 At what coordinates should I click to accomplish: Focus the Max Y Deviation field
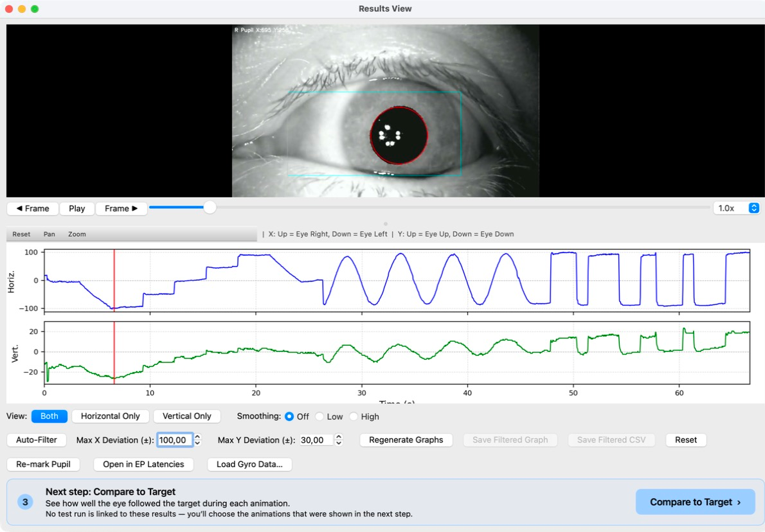pyautogui.click(x=316, y=440)
